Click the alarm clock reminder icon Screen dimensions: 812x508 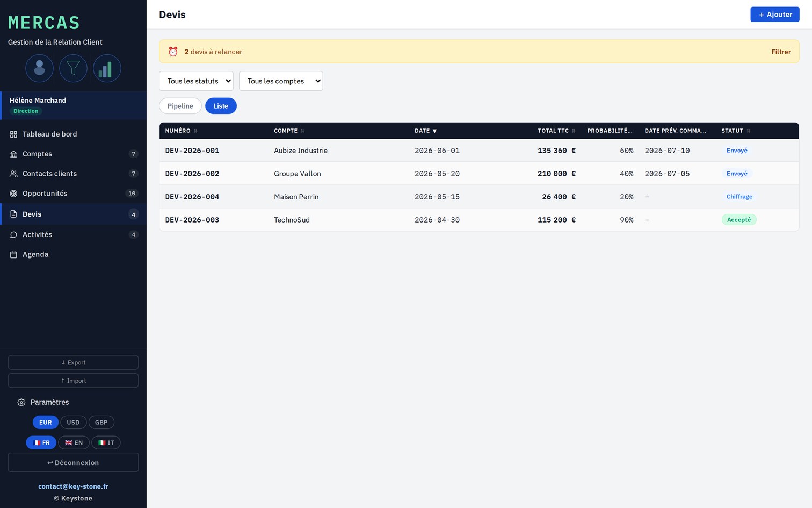click(173, 52)
